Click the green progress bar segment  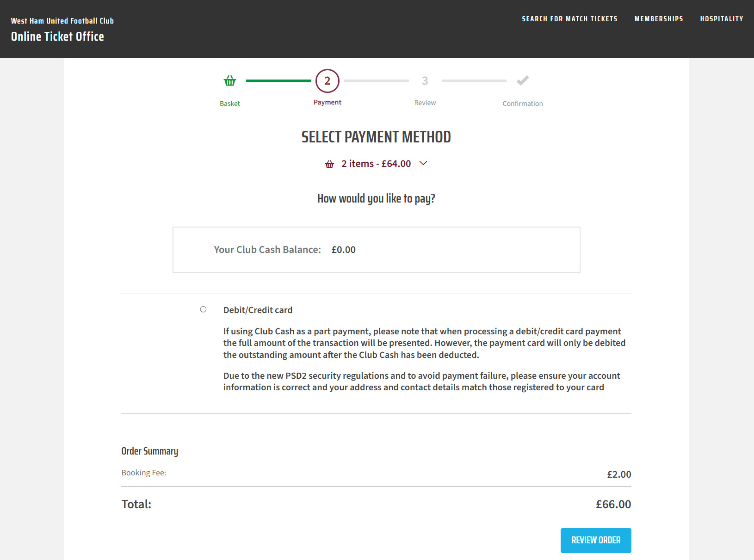(x=278, y=81)
